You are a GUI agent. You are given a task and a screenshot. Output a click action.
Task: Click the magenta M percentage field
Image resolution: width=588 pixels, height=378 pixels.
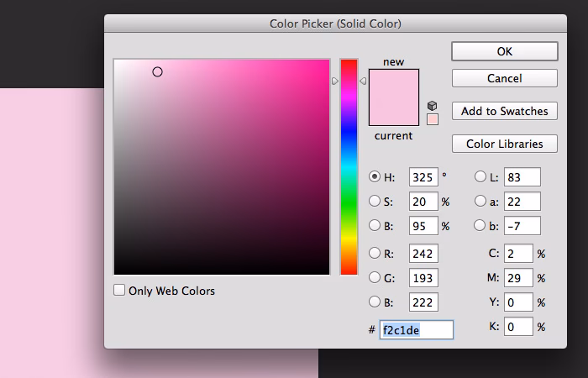pos(518,278)
